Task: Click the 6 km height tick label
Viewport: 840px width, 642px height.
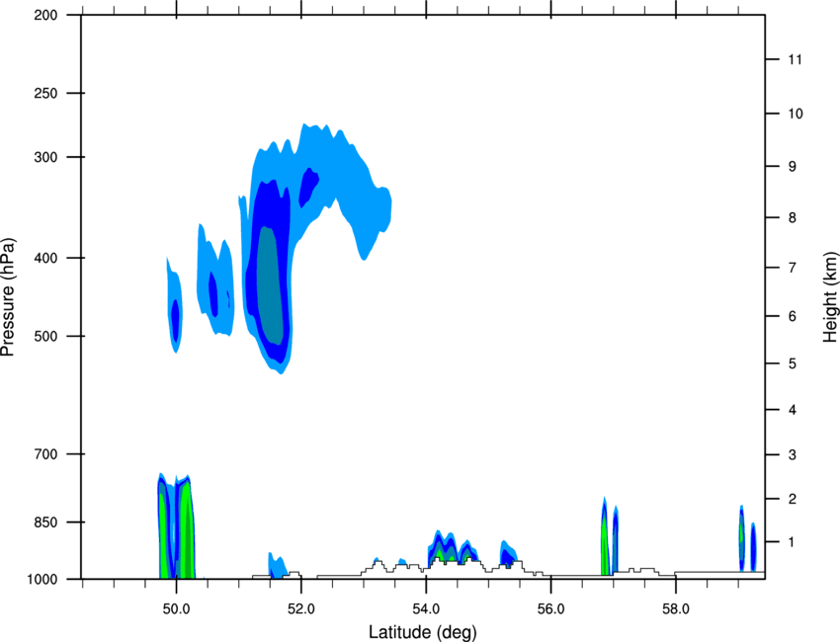Action: coord(793,316)
